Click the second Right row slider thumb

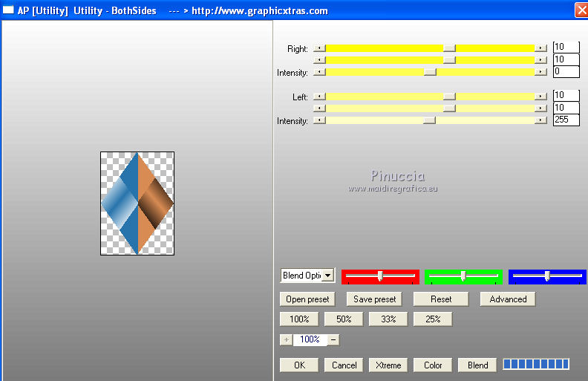449,59
